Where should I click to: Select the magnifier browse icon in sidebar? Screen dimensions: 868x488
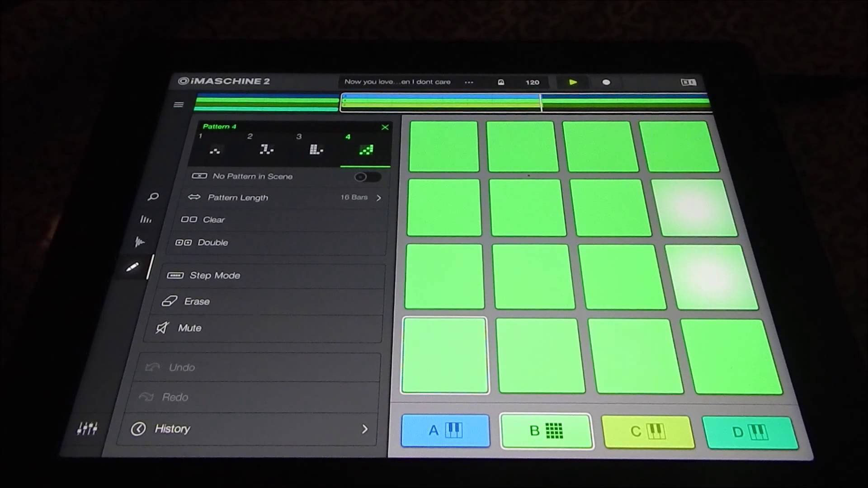tap(153, 197)
